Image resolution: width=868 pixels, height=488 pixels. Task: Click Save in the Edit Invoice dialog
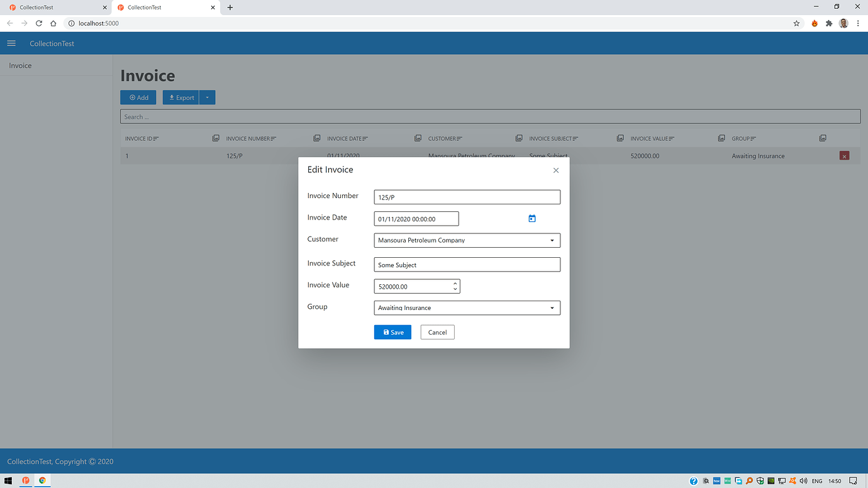coord(392,332)
